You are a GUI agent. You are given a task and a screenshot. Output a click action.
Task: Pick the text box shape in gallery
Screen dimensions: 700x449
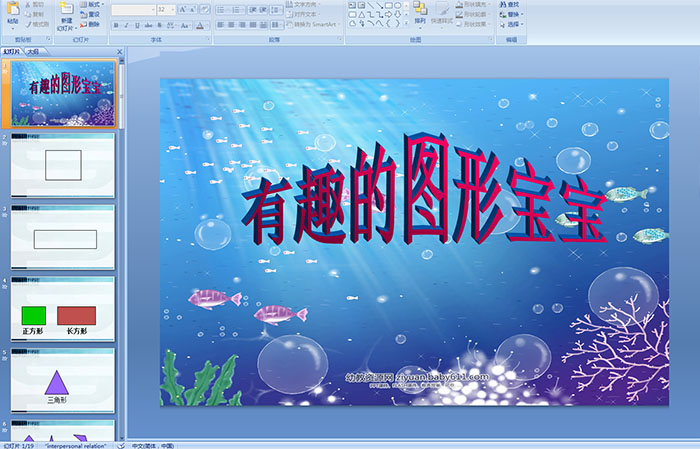point(352,5)
